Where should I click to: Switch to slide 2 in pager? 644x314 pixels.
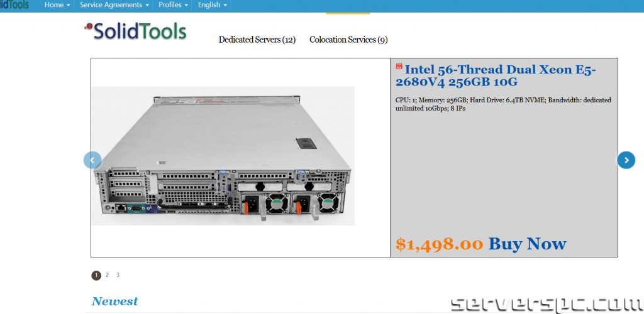click(x=107, y=275)
